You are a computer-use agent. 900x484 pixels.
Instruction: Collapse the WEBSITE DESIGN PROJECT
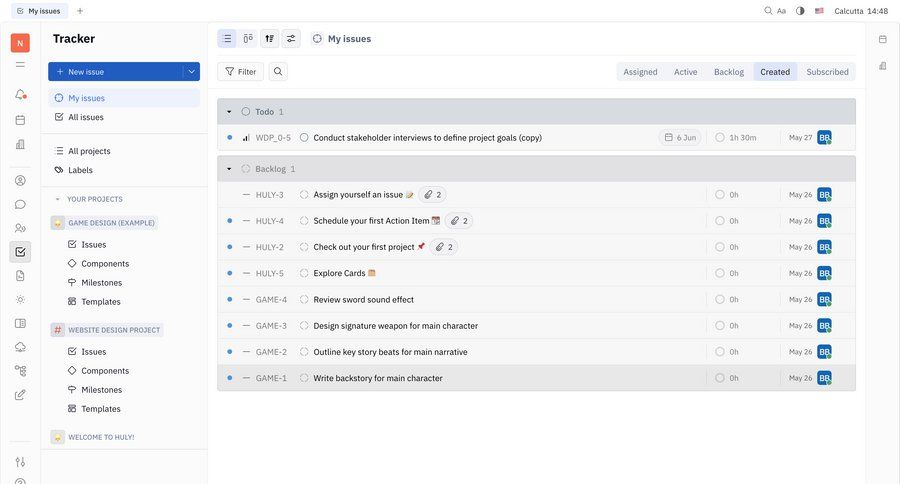[107, 330]
